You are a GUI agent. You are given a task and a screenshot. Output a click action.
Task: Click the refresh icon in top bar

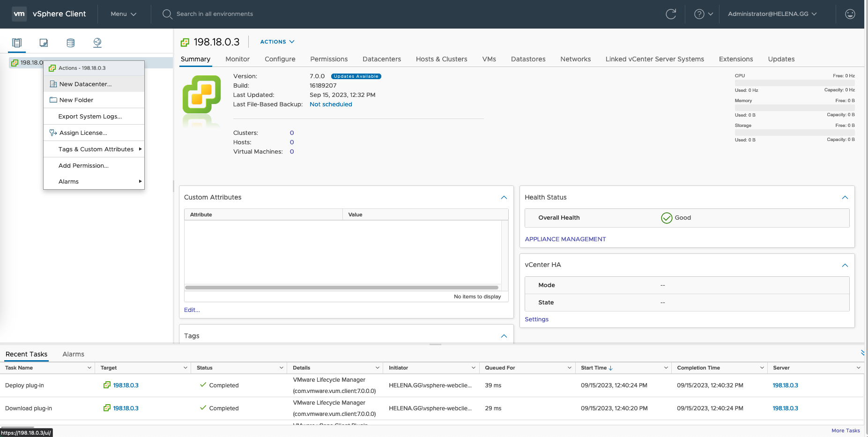[671, 14]
